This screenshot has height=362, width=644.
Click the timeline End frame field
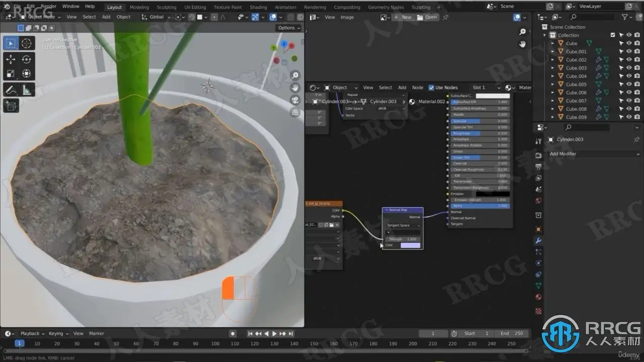(512, 333)
